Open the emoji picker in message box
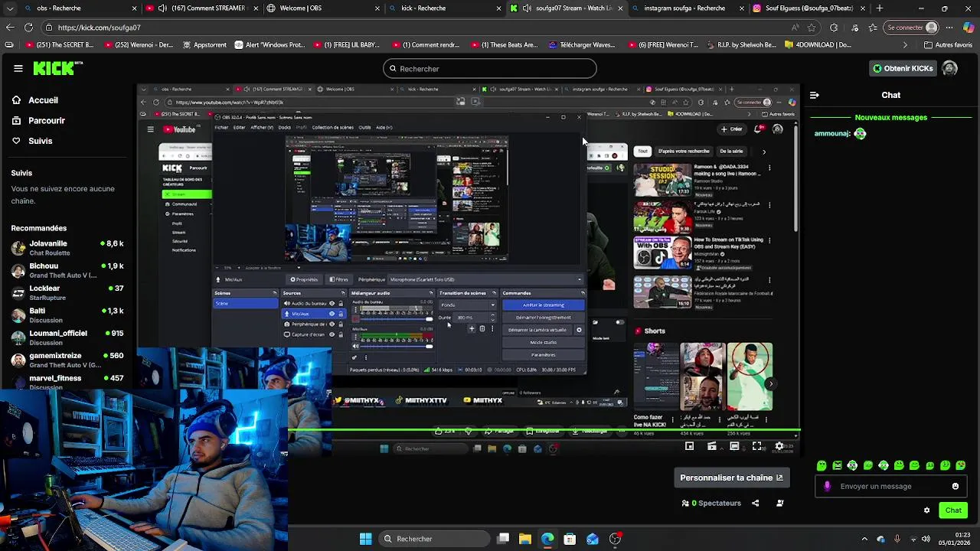This screenshot has height=551, width=980. (x=955, y=486)
